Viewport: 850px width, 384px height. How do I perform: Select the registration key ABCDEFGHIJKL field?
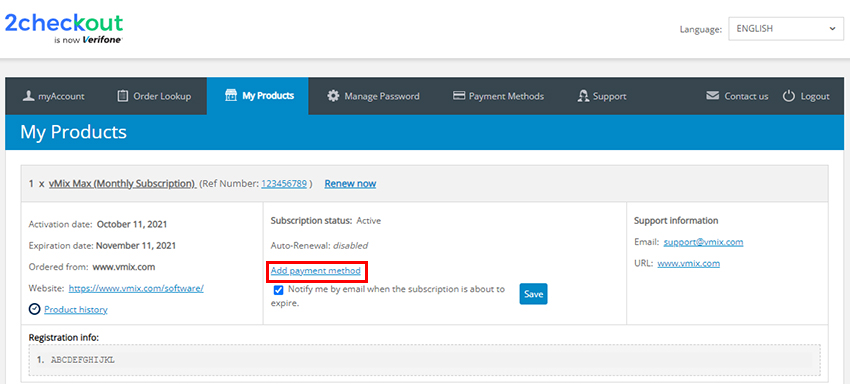(424, 360)
